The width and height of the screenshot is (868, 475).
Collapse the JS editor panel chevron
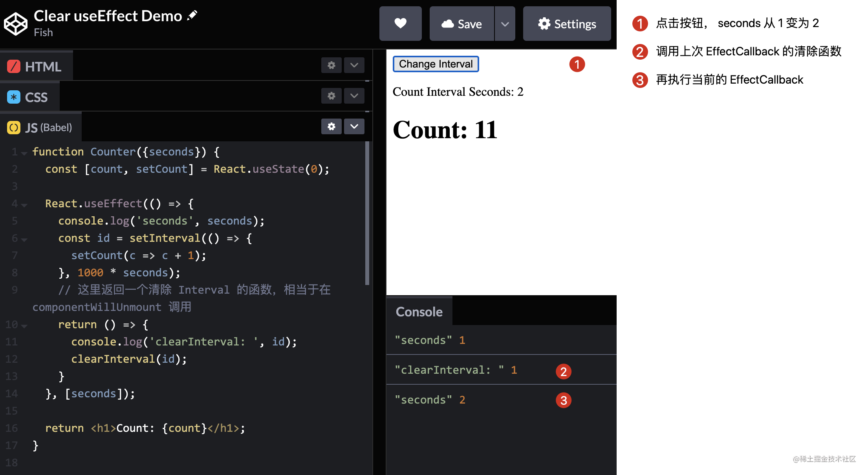354,126
